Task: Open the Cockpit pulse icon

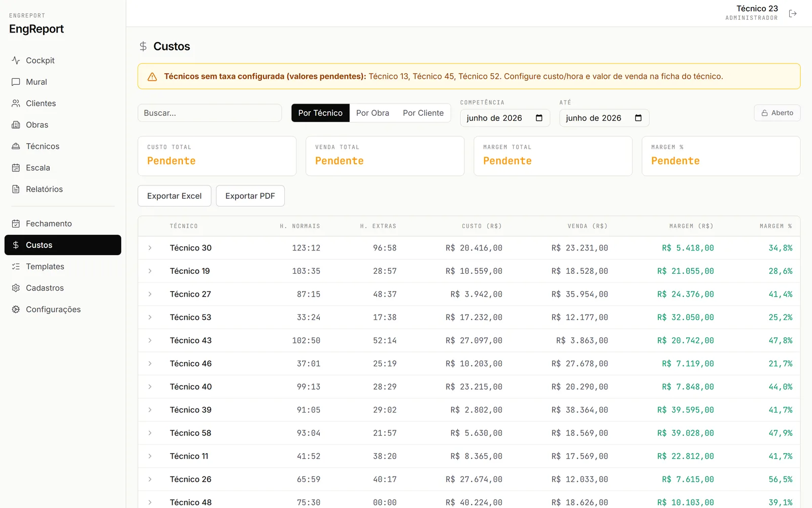Action: pyautogui.click(x=16, y=60)
